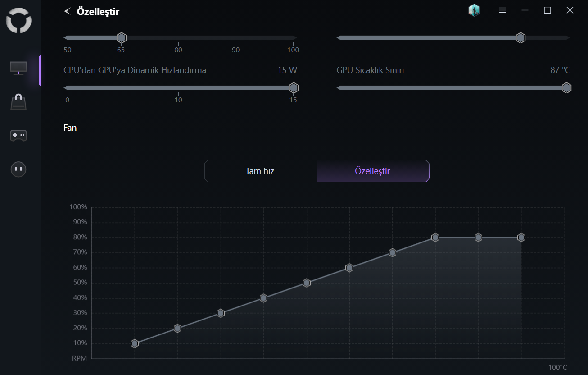Screen dimensions: 588x375
Task: Click the CPU'dan GPU'ya Dinamik Hızlandırma slider handle
Action: [x=294, y=88]
